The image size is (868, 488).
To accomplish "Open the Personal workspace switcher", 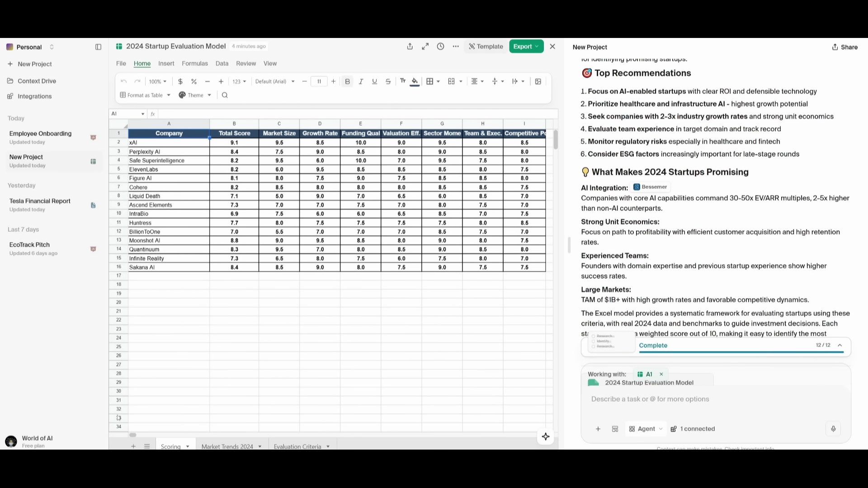I will [30, 47].
